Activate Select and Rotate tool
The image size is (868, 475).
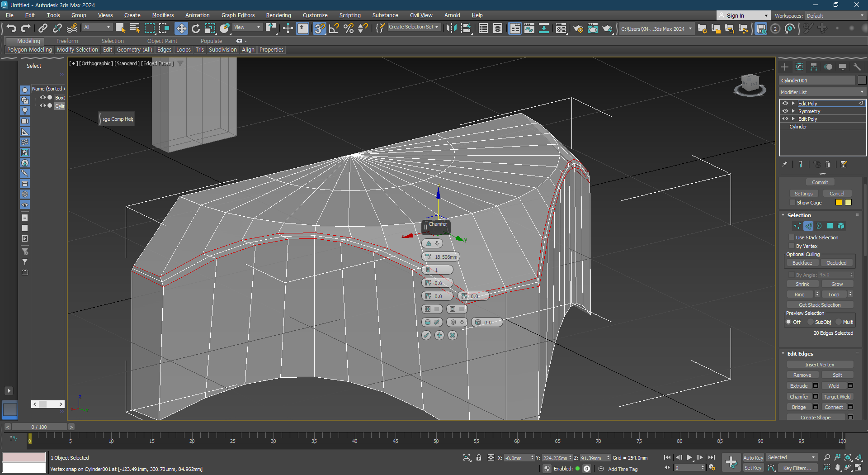(x=196, y=28)
